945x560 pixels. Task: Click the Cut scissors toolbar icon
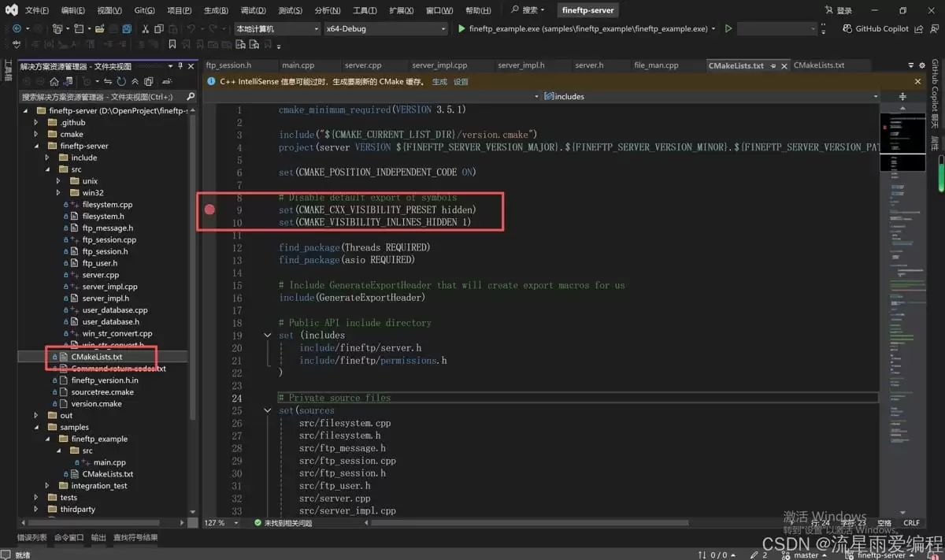[145, 28]
